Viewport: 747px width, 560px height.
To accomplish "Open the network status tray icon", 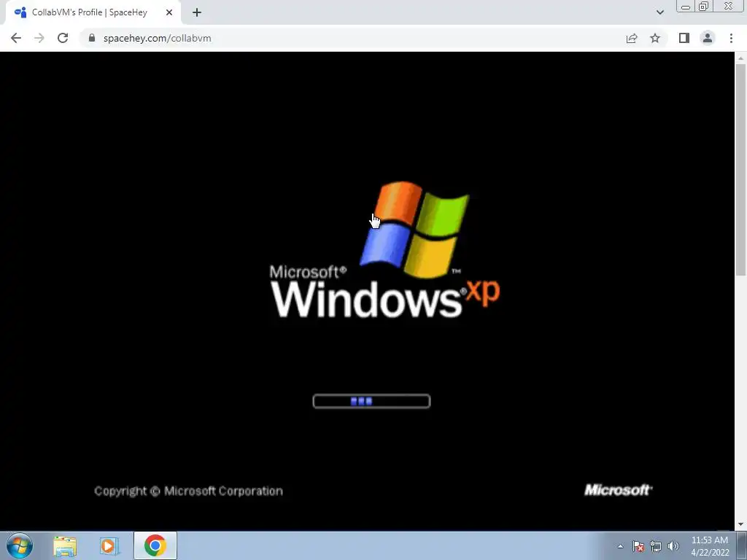I will pos(656,546).
